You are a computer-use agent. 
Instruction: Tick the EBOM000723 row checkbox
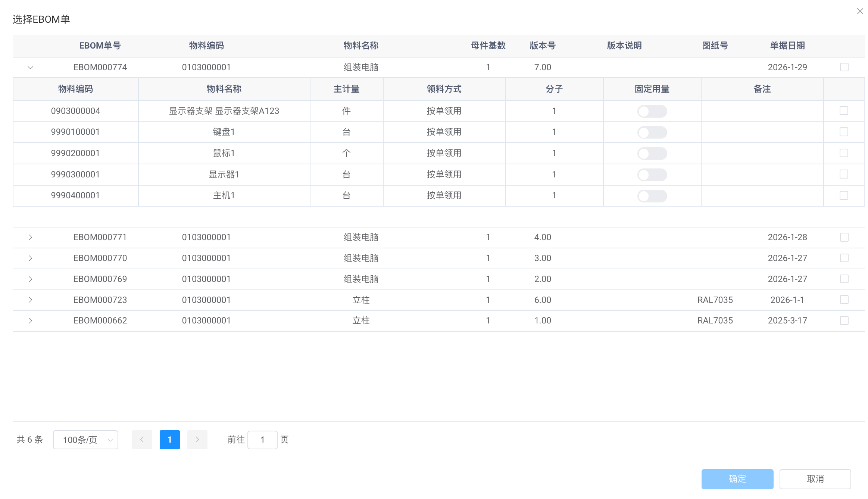[844, 300]
